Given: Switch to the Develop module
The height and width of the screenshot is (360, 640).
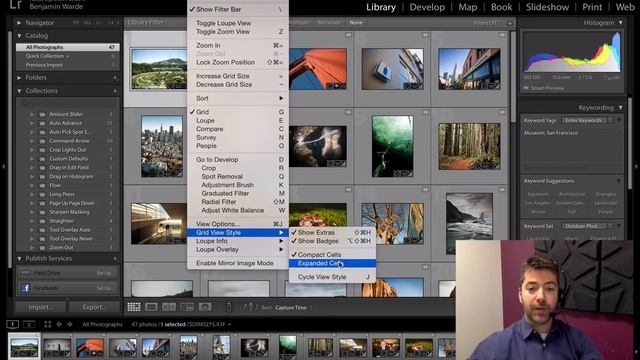Looking at the screenshot, I should click(427, 7).
